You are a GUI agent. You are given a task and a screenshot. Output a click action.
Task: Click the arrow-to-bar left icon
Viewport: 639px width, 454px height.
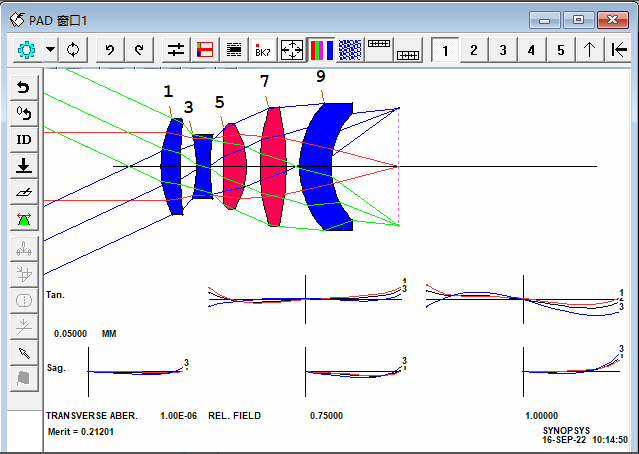(x=619, y=50)
